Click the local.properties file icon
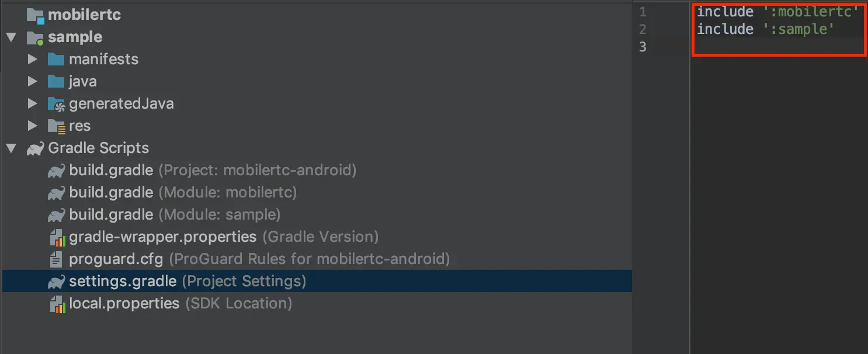The height and width of the screenshot is (354, 868). pos(56,304)
